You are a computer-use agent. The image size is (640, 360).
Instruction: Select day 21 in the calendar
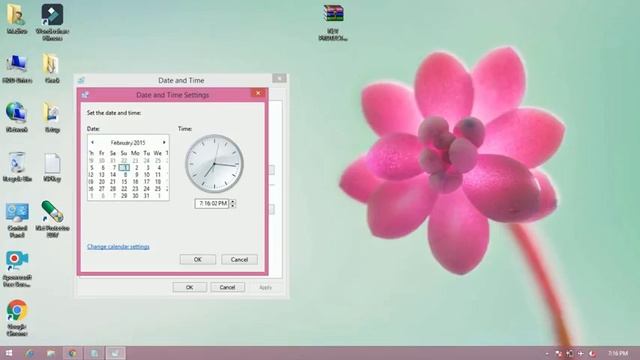point(113,182)
